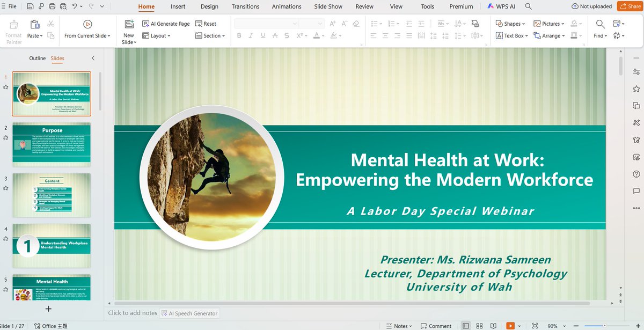Screen dimensions: 644x330
Task: Open the font size combo box
Action: pyautogui.click(x=312, y=24)
